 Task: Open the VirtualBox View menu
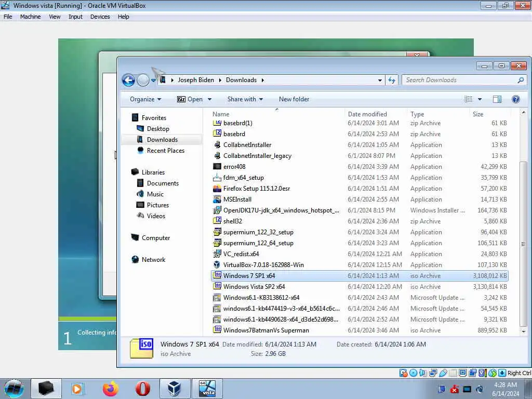pyautogui.click(x=55, y=17)
